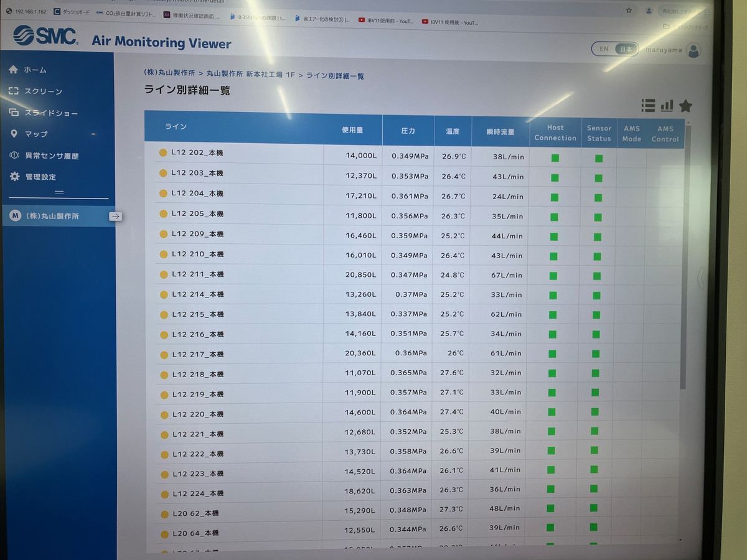Click the browser address bar 192.168.1.162

pyautogui.click(x=30, y=11)
